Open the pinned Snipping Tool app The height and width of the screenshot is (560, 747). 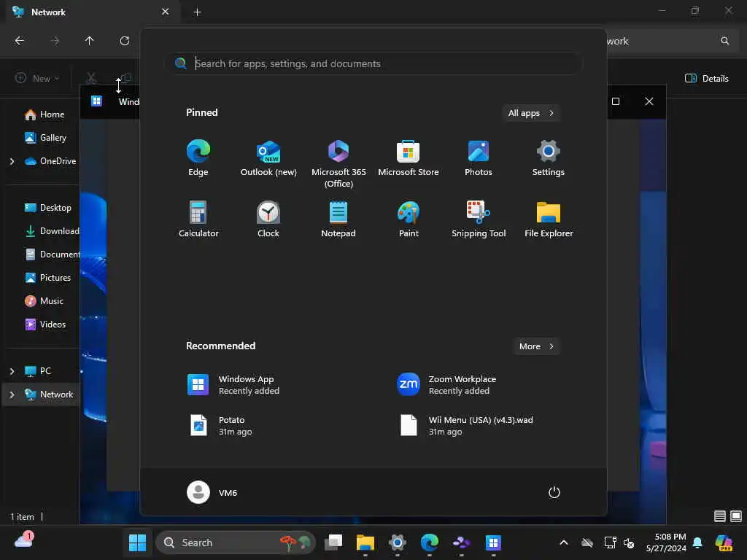(x=479, y=219)
